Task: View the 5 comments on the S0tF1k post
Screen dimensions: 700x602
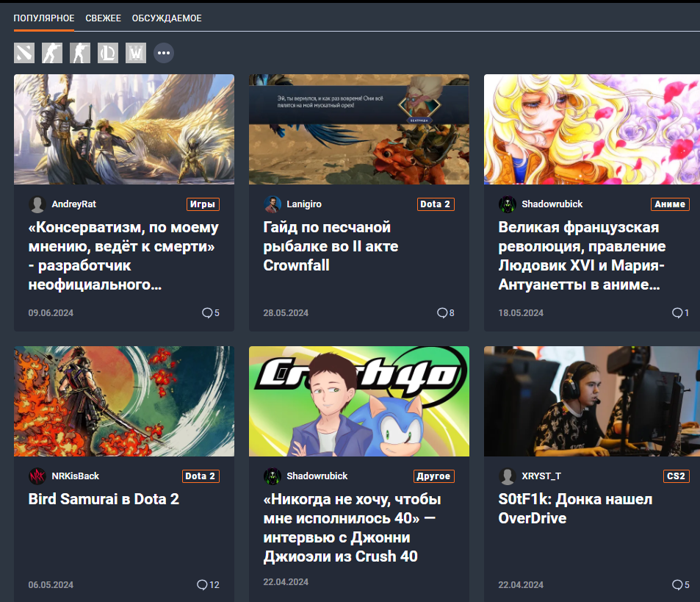Action: (x=680, y=584)
